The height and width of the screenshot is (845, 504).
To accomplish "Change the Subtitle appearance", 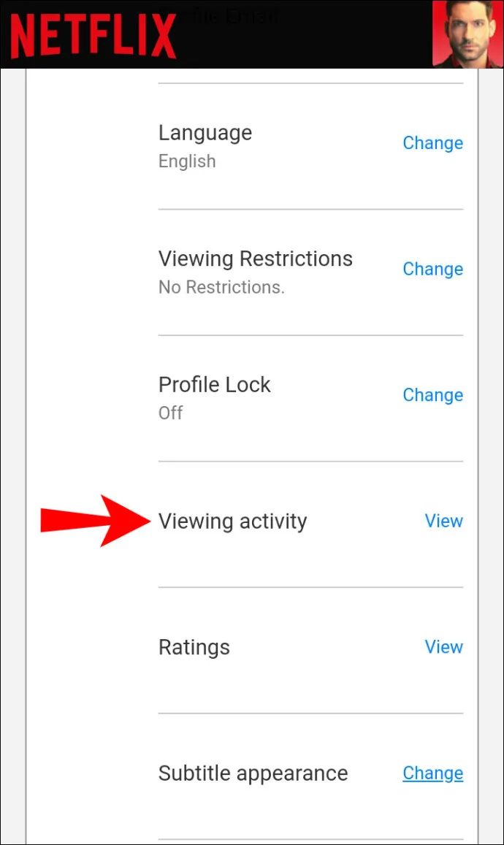I will [433, 773].
